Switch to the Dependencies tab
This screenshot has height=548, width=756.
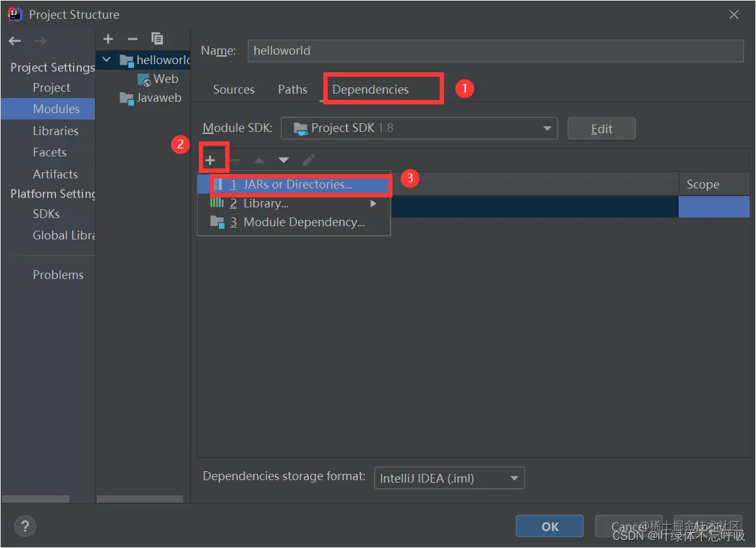(370, 89)
